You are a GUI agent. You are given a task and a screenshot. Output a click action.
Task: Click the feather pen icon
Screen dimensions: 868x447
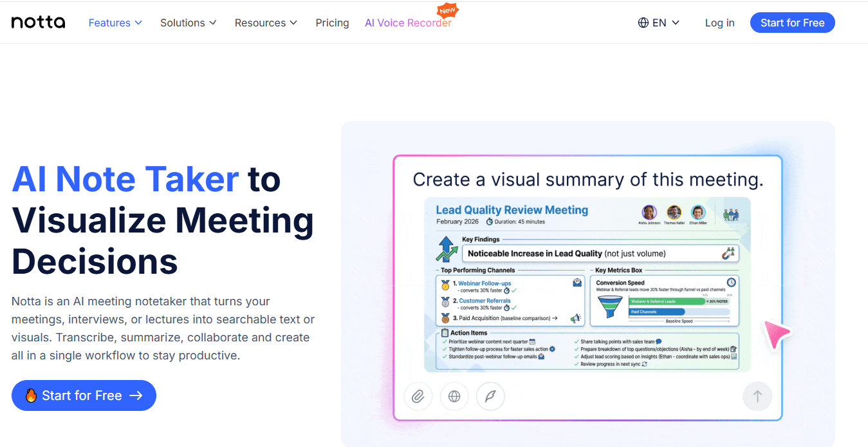click(490, 396)
